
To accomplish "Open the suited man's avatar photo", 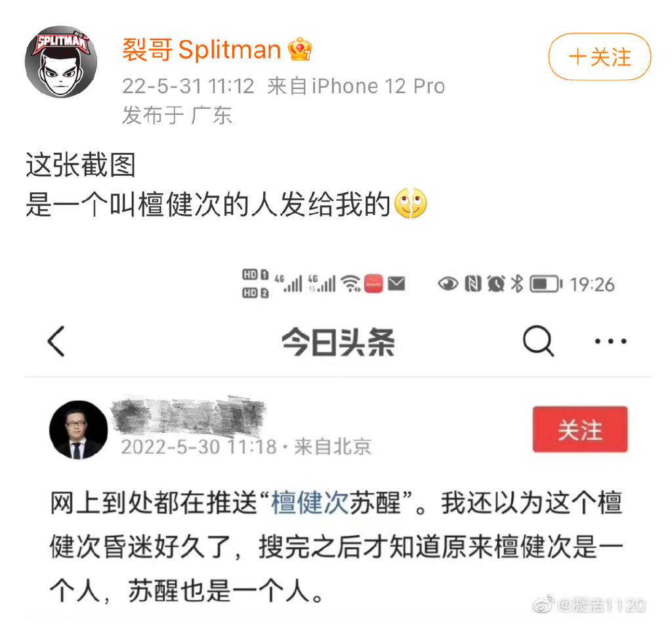I will (x=79, y=430).
